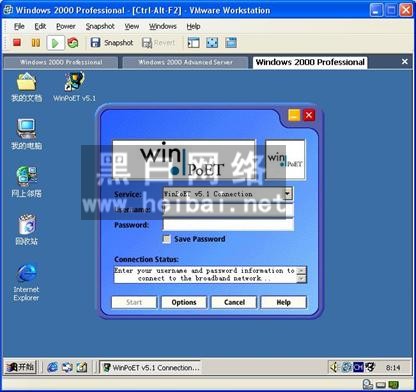
Task: Toggle the sidebar view toolbar icon
Action: pos(193,43)
